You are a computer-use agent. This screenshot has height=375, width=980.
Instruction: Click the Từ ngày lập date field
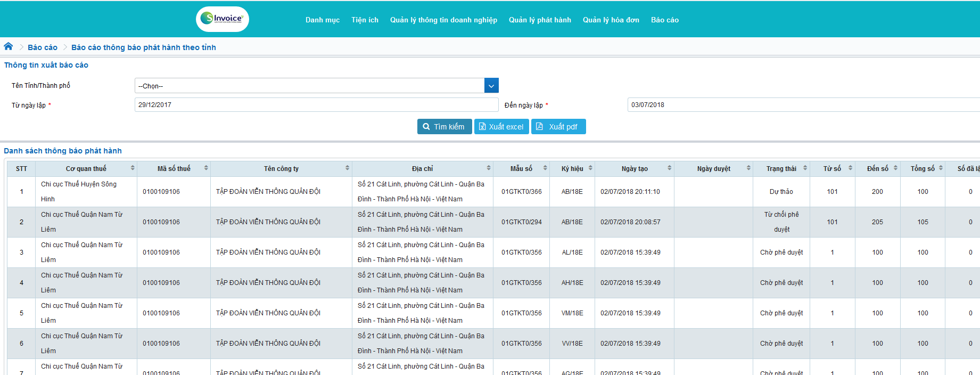coord(316,105)
